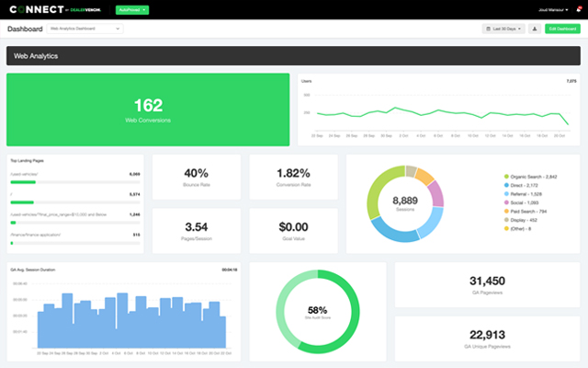
Task: Click the 1.82% Conversion Rate card
Action: (x=294, y=177)
